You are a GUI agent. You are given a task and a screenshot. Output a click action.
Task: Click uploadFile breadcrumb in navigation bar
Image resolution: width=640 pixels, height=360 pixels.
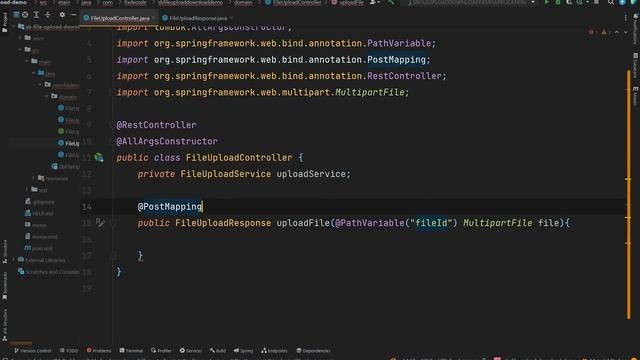[x=348, y=2]
